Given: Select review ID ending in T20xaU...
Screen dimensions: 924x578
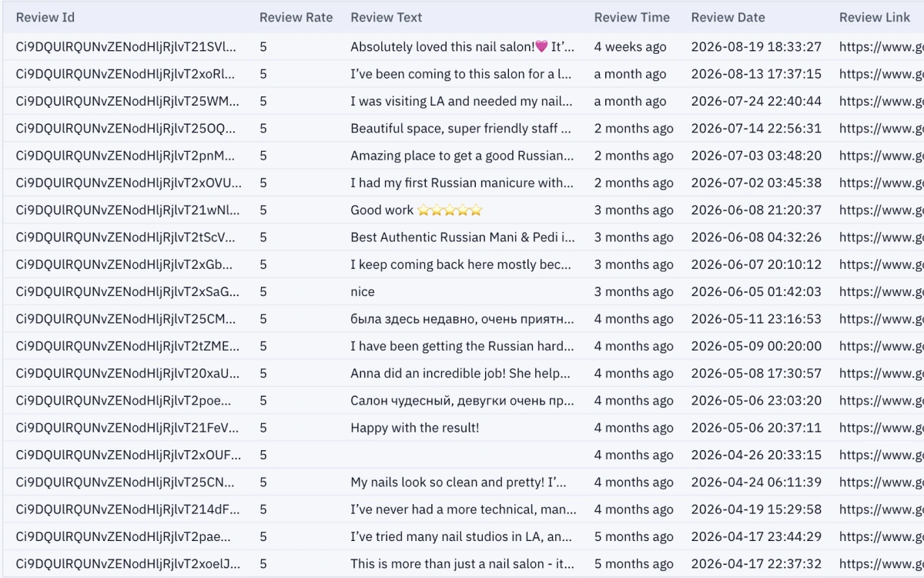Looking at the screenshot, I should click(x=128, y=374).
